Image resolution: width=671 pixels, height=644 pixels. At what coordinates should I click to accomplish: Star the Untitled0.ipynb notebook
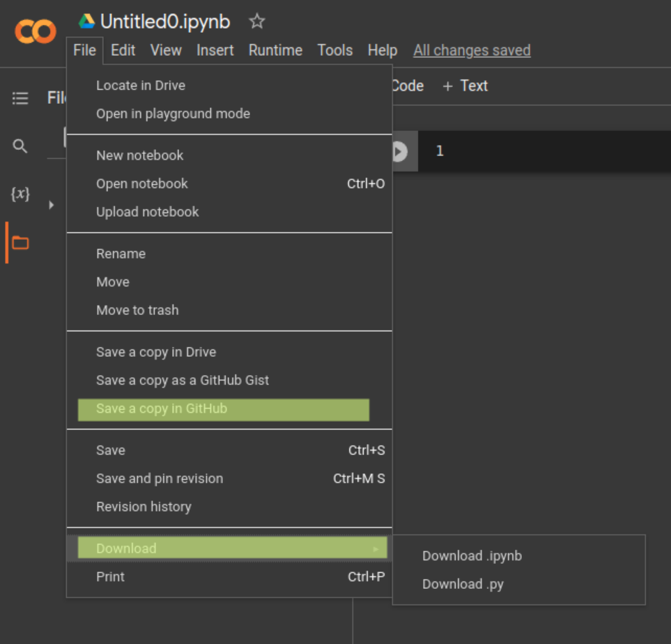257,22
